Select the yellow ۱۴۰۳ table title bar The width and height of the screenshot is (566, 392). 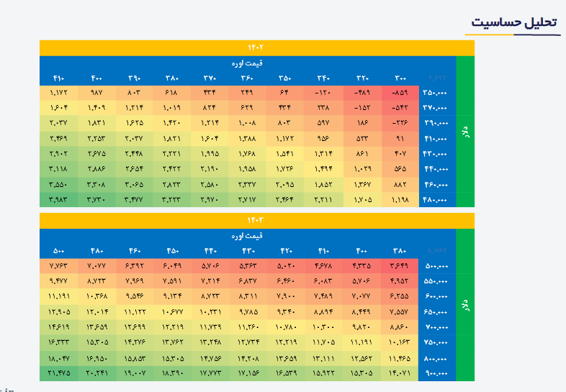tap(257, 219)
